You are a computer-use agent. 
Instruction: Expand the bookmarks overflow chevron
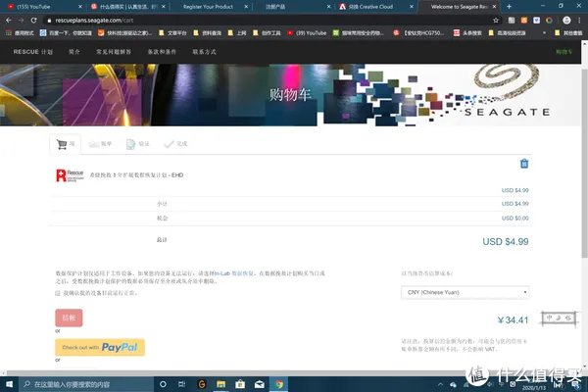pos(544,33)
